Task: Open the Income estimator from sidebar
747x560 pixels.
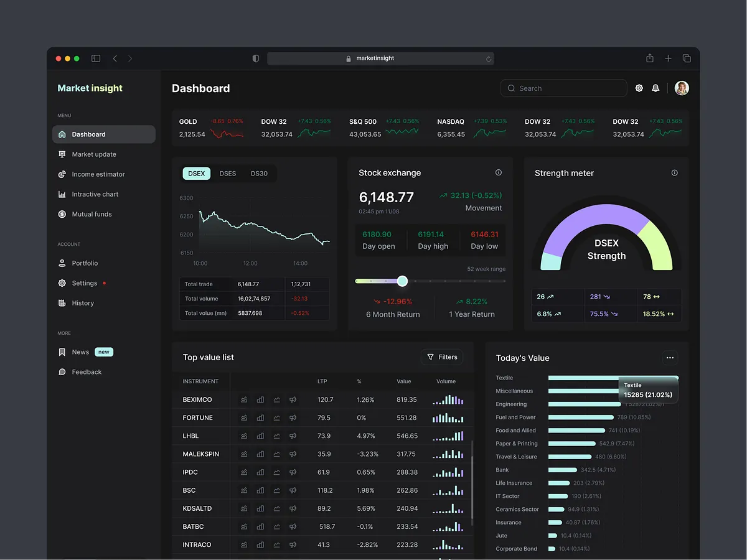Action: coord(62,174)
